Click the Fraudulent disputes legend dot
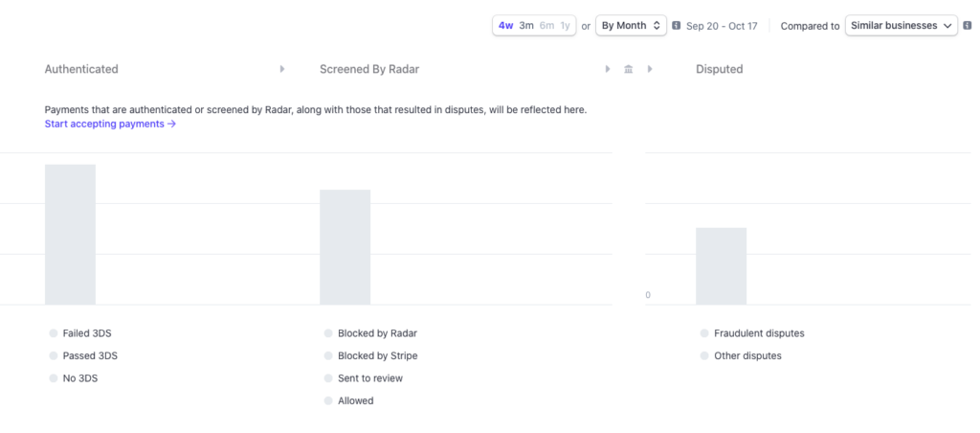Image resolution: width=980 pixels, height=433 pixels. (704, 333)
